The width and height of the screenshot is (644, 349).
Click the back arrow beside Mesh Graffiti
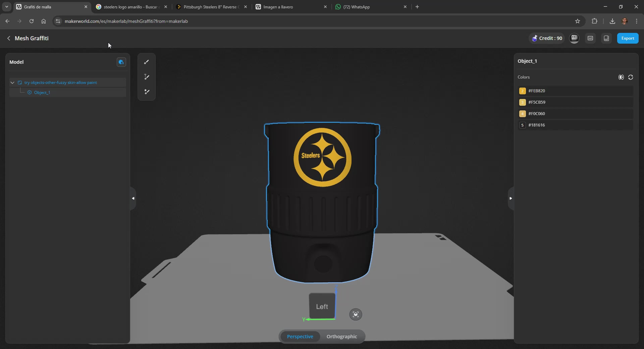(9, 38)
